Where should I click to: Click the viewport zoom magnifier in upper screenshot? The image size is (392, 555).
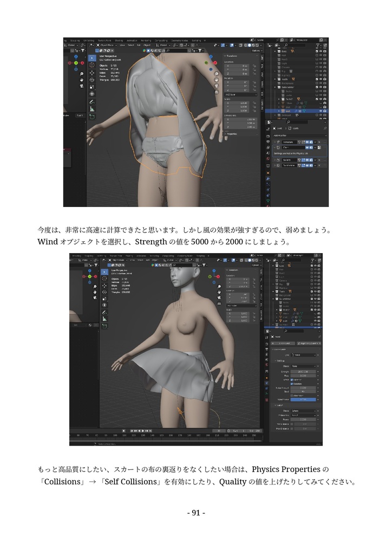click(217, 74)
